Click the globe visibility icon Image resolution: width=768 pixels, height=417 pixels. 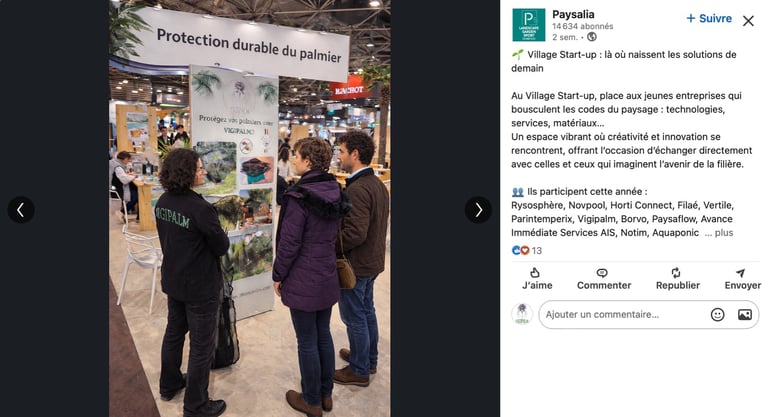[x=592, y=37]
